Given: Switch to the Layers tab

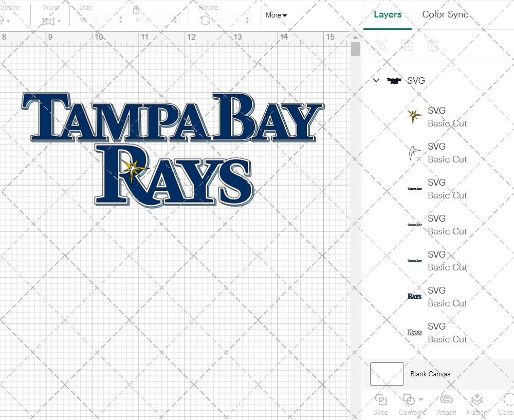Looking at the screenshot, I should click(388, 15).
